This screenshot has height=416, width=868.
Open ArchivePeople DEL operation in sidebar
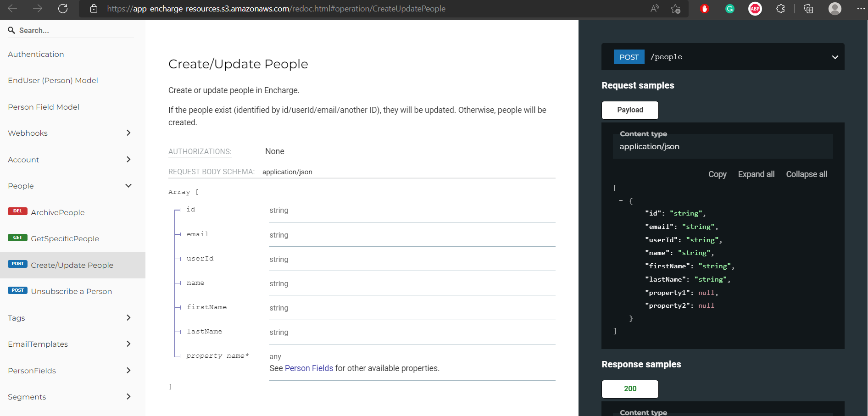click(x=57, y=212)
